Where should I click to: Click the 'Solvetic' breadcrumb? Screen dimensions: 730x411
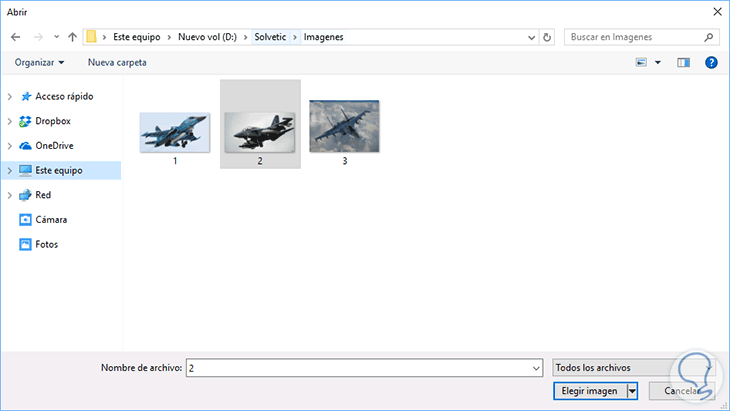(270, 37)
